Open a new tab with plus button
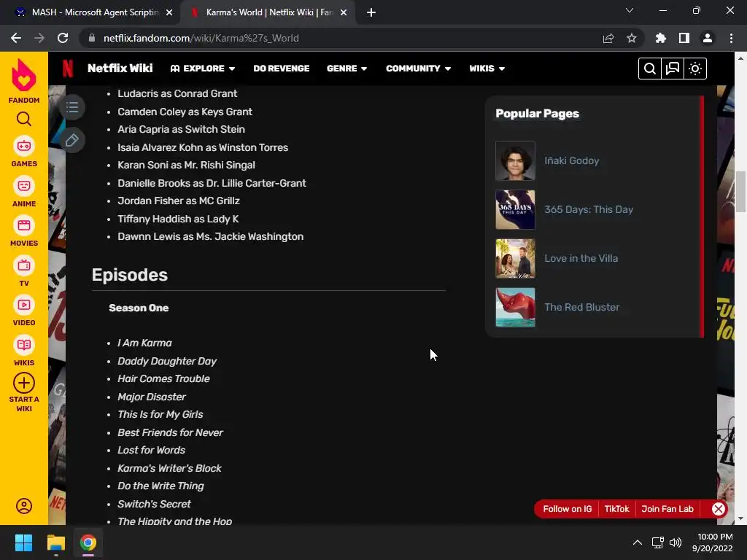 pyautogui.click(x=371, y=13)
